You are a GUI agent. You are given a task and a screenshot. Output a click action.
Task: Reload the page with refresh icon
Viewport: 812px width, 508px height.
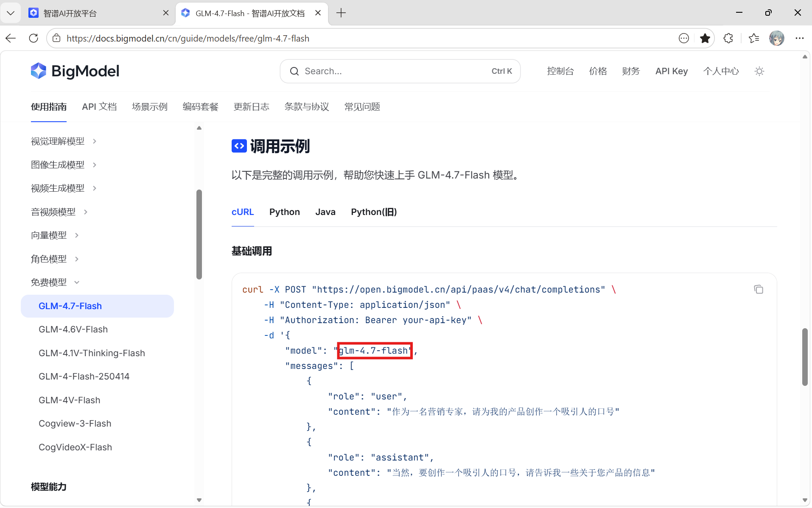(x=34, y=38)
